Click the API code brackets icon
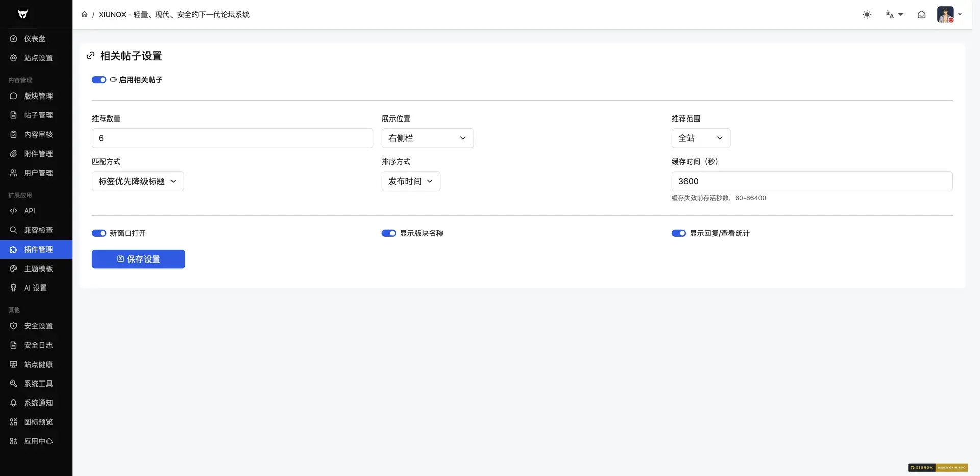The width and height of the screenshot is (980, 476). coord(14,211)
